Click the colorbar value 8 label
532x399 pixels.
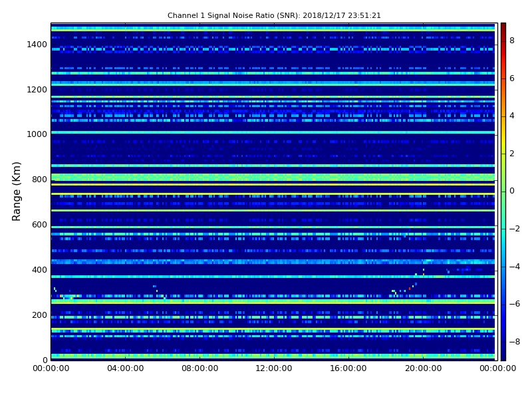click(x=512, y=41)
